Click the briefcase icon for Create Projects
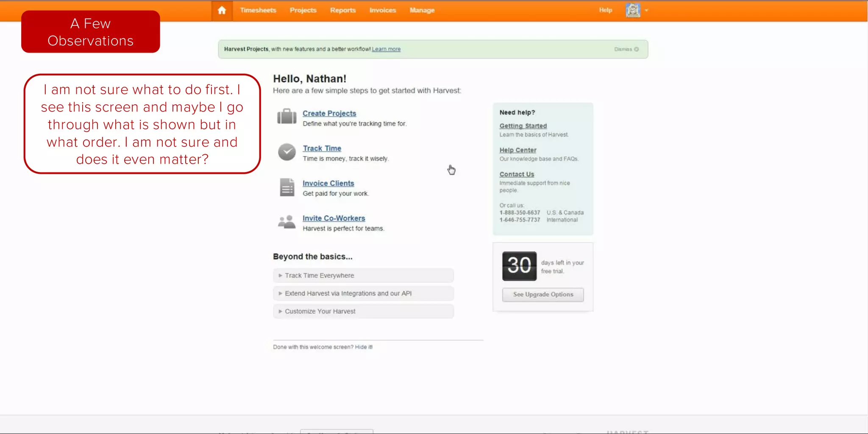Screen dimensions: 868x434 pos(287,116)
